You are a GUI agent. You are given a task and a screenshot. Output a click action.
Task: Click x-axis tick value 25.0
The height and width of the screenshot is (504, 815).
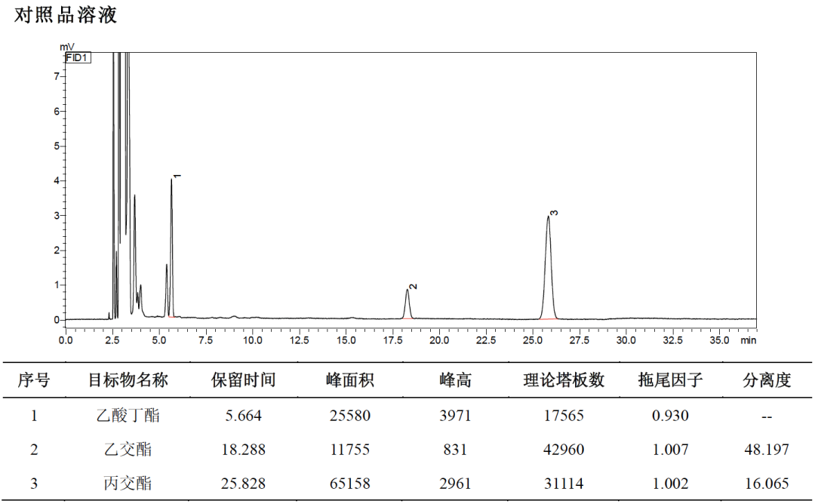[x=532, y=340]
